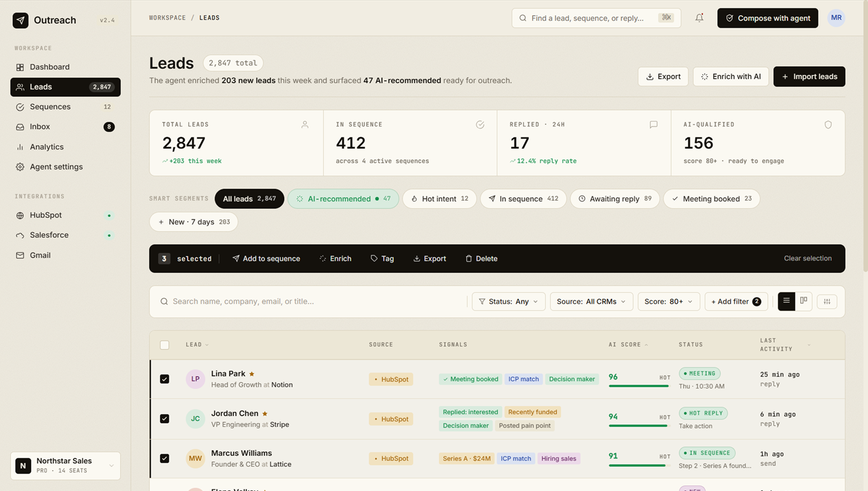Click the MW avatar for Marcus Williams
Viewport: 868px width, 491px height.
[195, 458]
